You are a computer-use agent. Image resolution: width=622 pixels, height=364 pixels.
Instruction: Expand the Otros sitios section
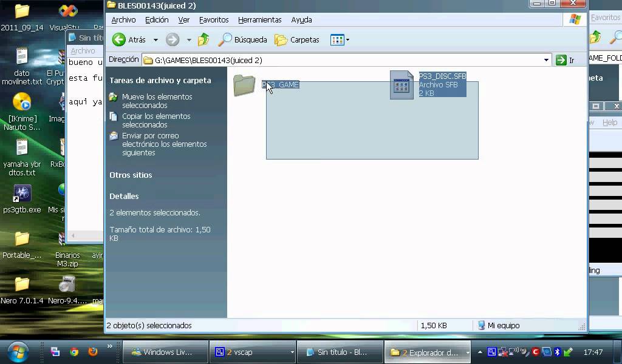click(131, 175)
